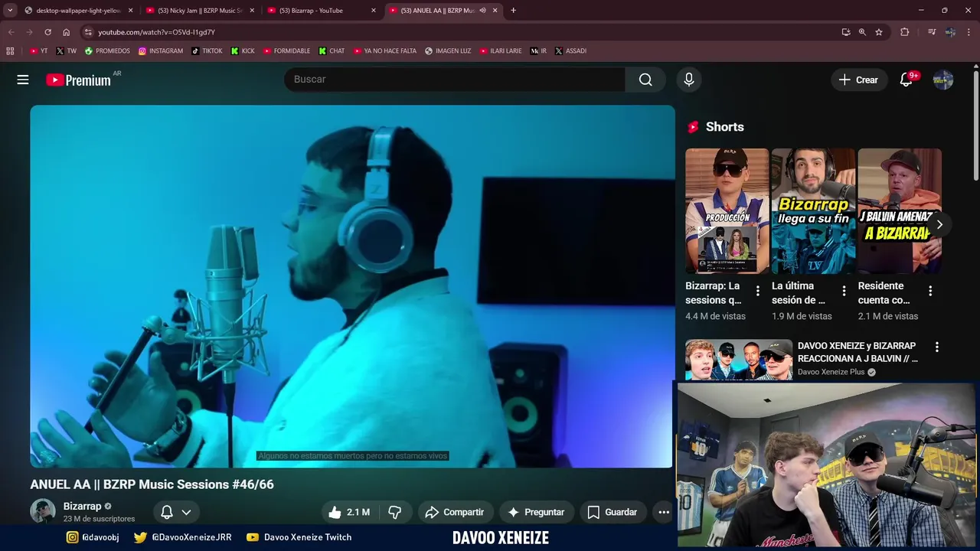View site information for youtube.com
The image size is (980, 551).
(x=89, y=32)
